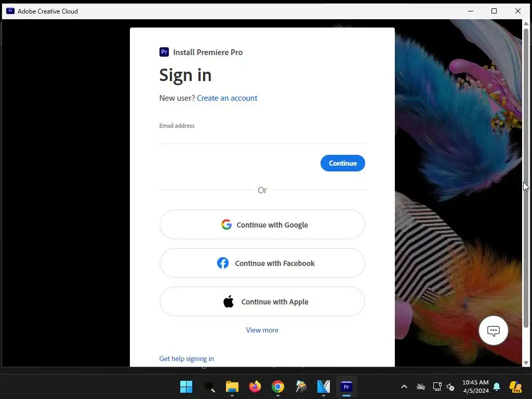Open the Windows Start menu
The image size is (532, 399).
(x=187, y=387)
